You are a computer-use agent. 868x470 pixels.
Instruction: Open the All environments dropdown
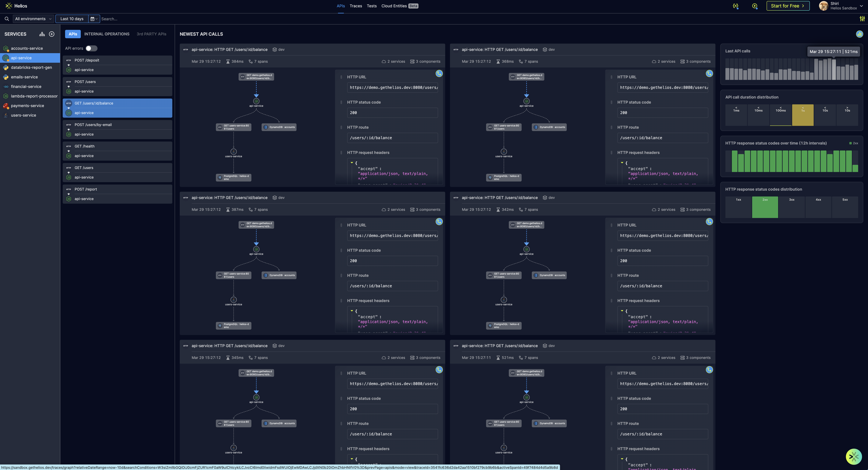[x=33, y=19]
